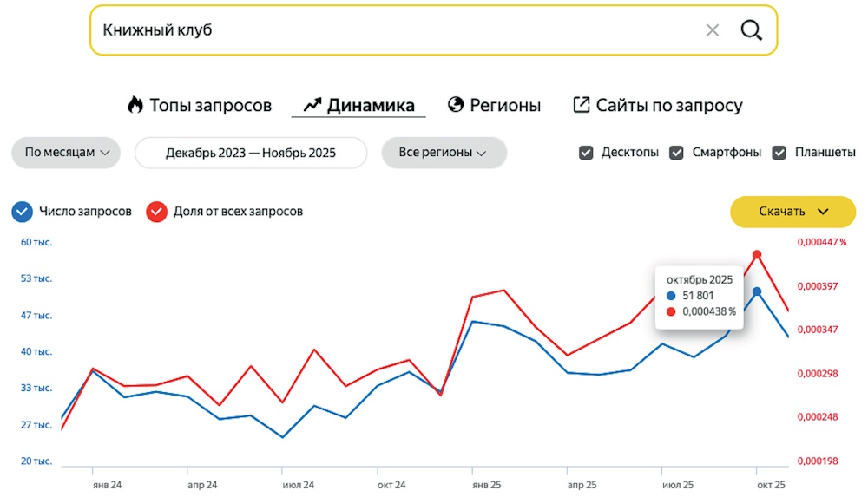This screenshot has width=868, height=497.
Task: Click the red data point for October 2025
Action: point(757,254)
